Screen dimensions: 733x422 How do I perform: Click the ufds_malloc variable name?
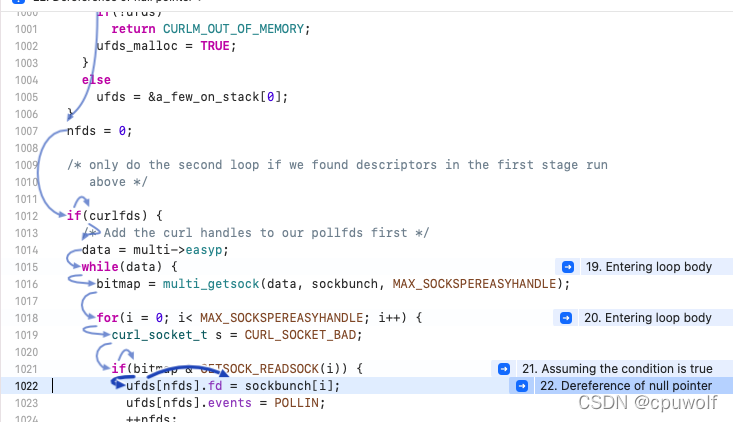[x=137, y=46]
